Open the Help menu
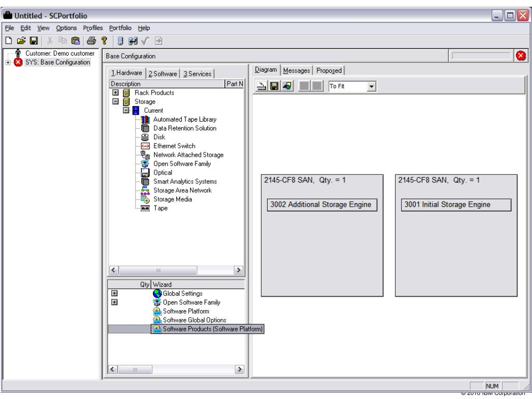This screenshot has width=532, height=399. pos(144,28)
